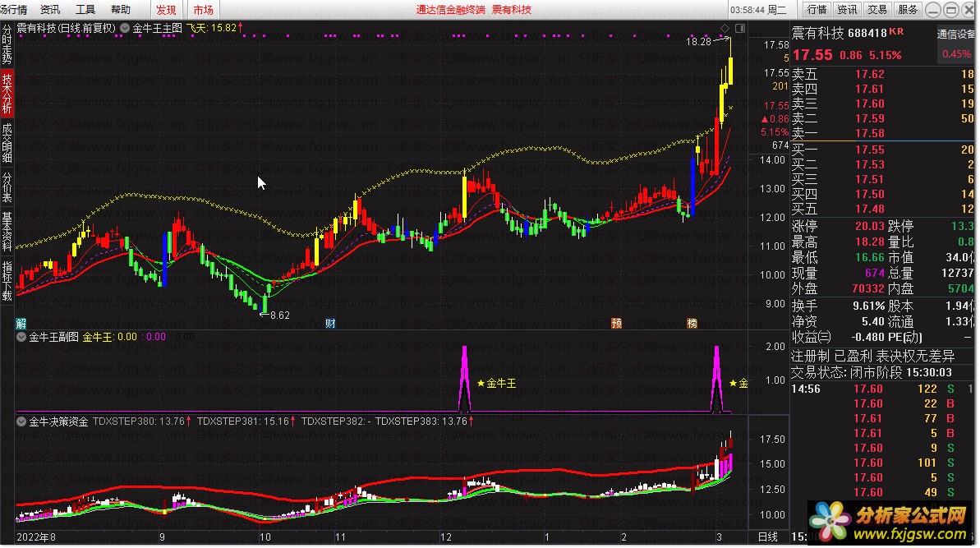Click the TDXSTEP380: 13.76 indicator value
This screenshot has width=980, height=548.
[x=142, y=421]
